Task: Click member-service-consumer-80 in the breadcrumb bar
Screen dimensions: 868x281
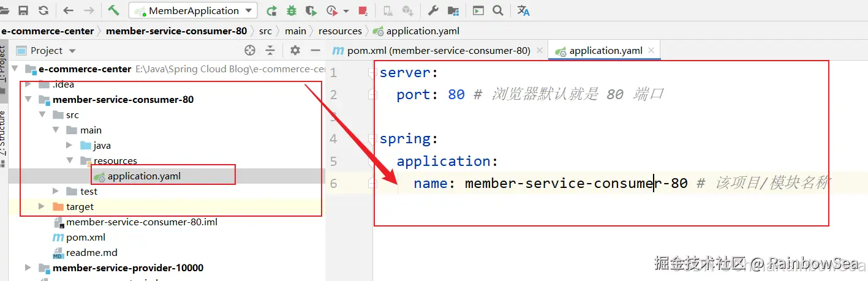Action: coord(176,31)
